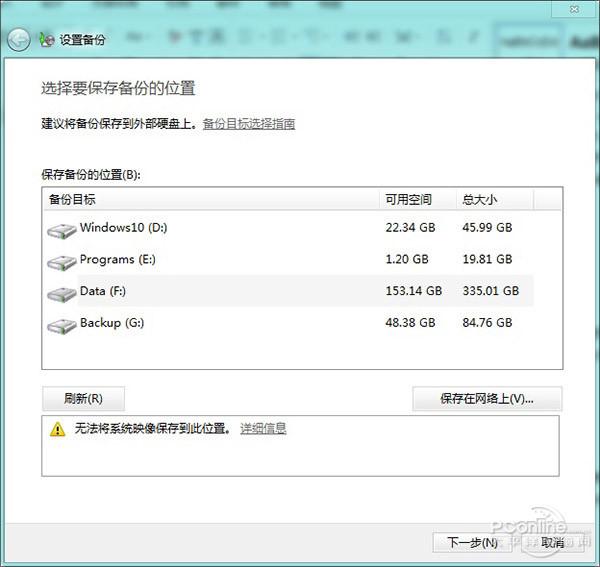Click the 19.81 GB total size value
The image size is (600, 567).
(487, 259)
